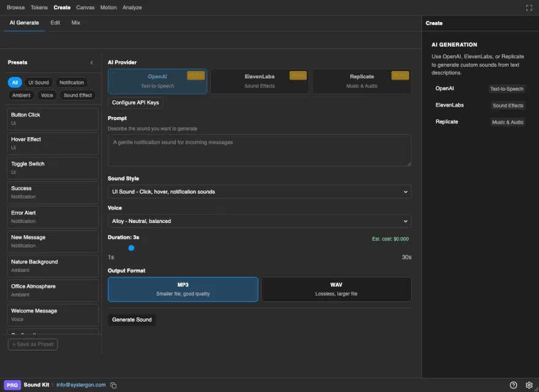Select the AI Generate sub-tab
Viewport: 539px width, 392px height.
click(x=24, y=23)
